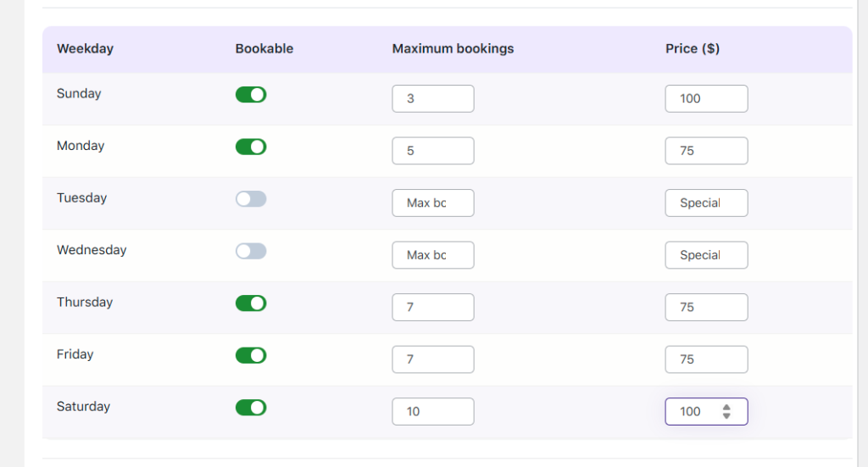Click Wednesday maximum bookings input
The width and height of the screenshot is (868, 467).
pyautogui.click(x=432, y=255)
